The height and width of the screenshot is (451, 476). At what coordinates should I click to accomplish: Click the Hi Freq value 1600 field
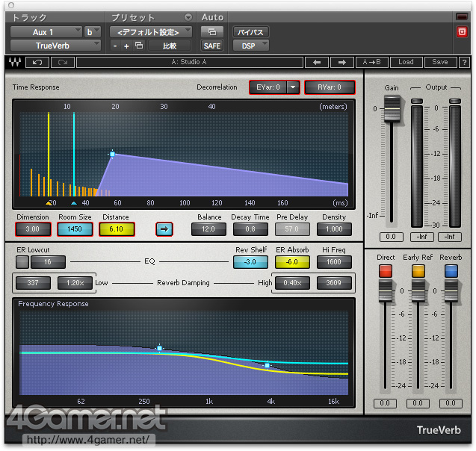[334, 262]
